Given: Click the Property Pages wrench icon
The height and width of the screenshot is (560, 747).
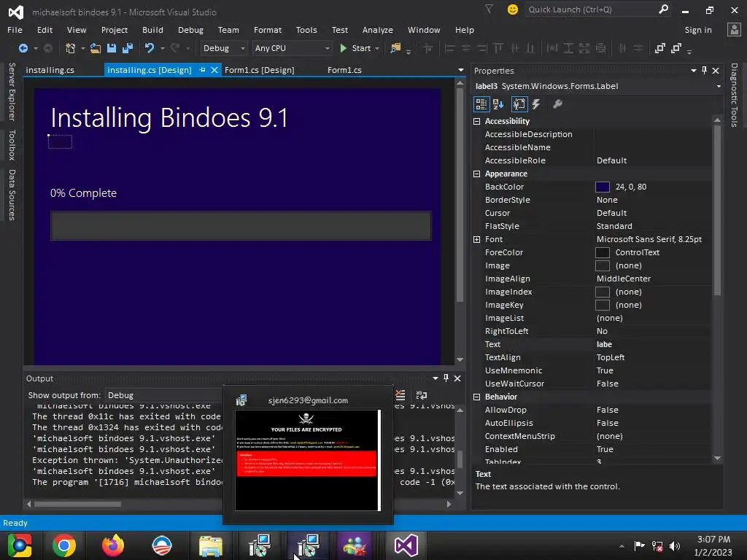Looking at the screenshot, I should 557,104.
